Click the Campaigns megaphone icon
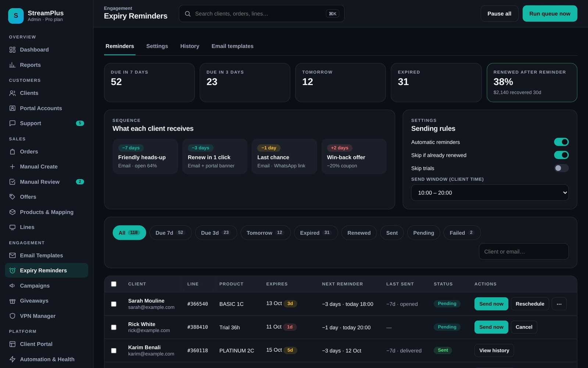This screenshot has height=368, width=588. (12, 286)
